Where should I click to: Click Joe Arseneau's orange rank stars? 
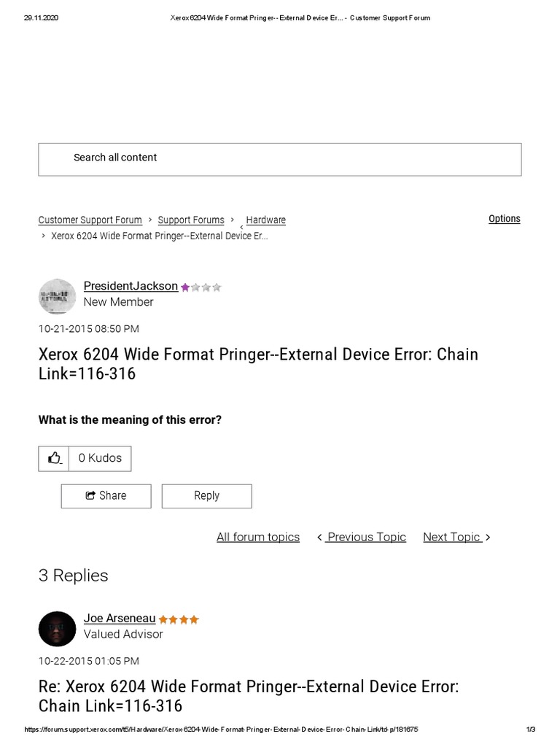pos(179,620)
